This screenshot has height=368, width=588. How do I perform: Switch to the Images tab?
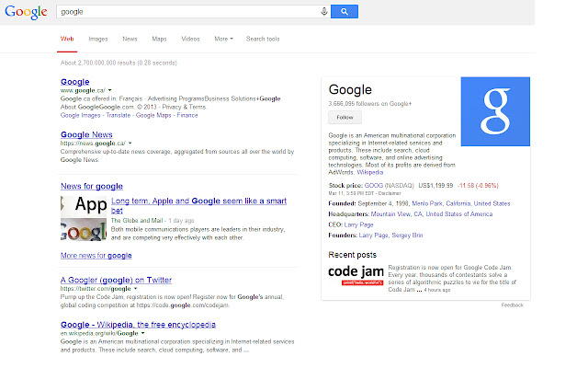[x=98, y=39]
